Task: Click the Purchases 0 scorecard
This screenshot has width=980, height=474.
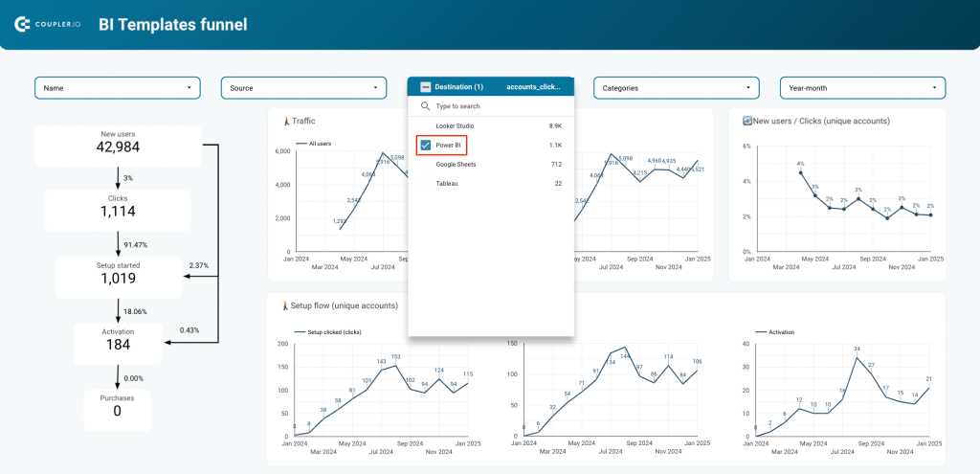Action: tap(118, 410)
